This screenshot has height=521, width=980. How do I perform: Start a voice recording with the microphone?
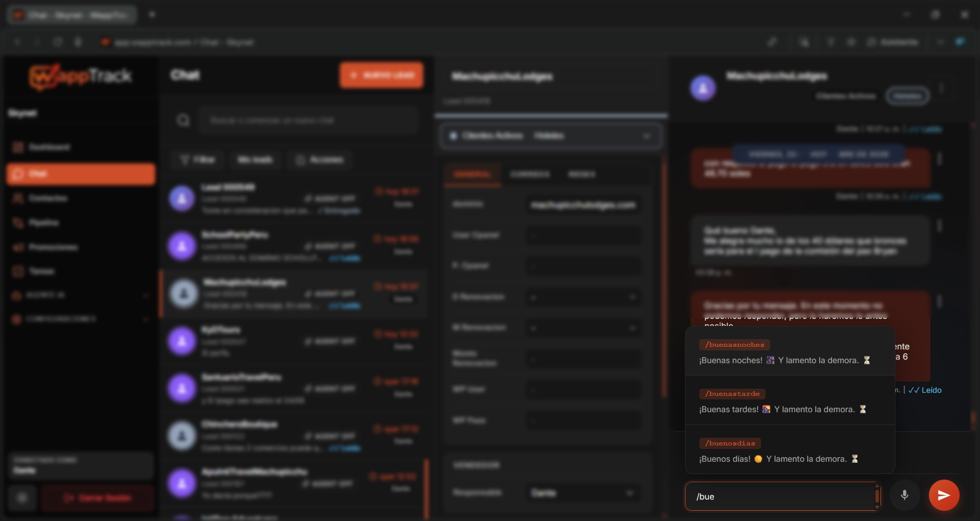click(904, 495)
